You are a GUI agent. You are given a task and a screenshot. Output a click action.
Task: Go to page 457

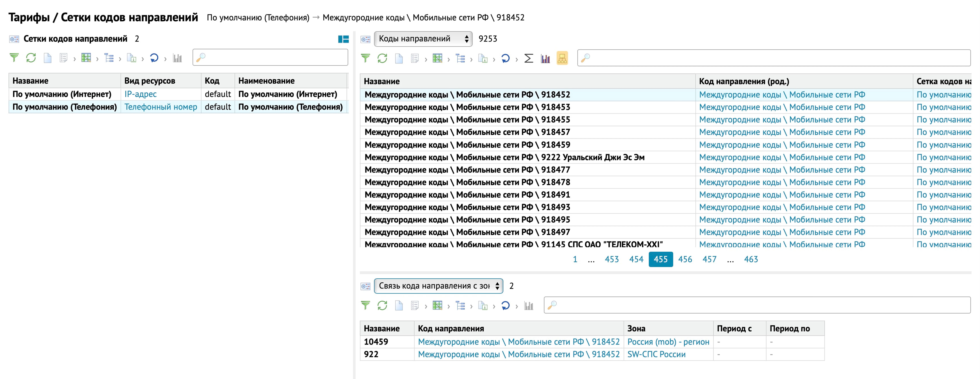click(x=710, y=259)
